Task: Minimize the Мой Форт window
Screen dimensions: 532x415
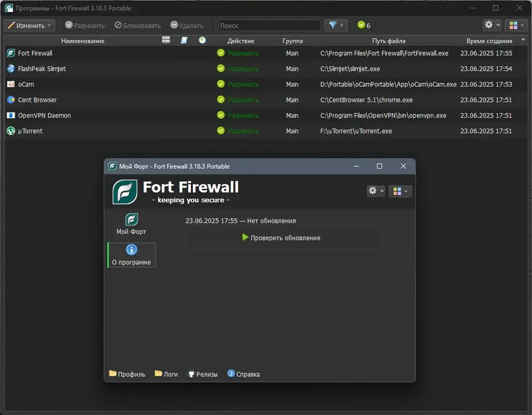Action: [x=356, y=166]
